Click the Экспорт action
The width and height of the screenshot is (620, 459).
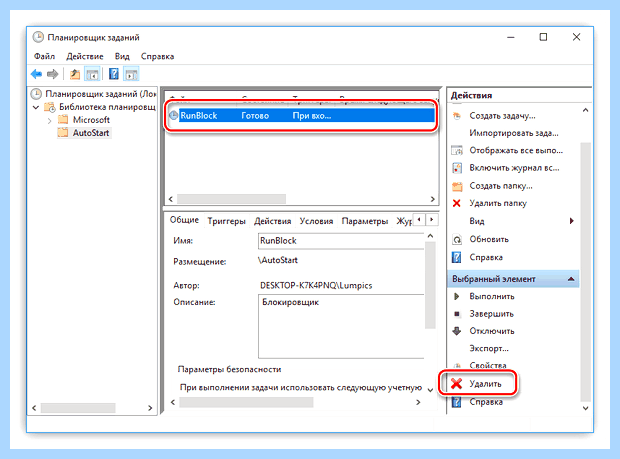(489, 348)
